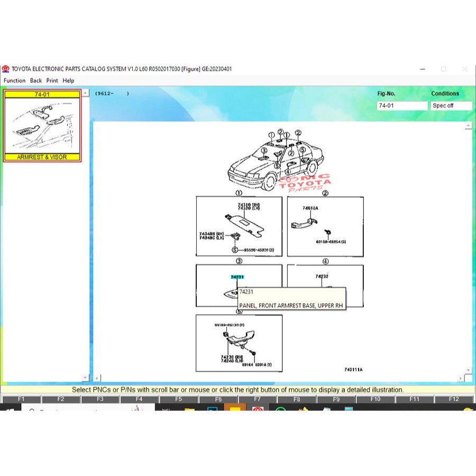Click the circled S symbol in box 1
Viewport: 476px width, 476px height.
235,250
